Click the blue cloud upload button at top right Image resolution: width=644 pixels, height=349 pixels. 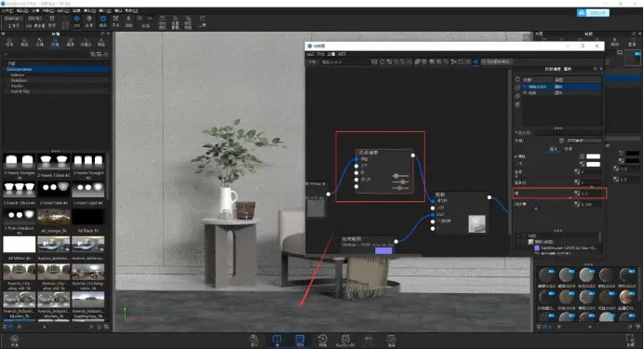593,13
